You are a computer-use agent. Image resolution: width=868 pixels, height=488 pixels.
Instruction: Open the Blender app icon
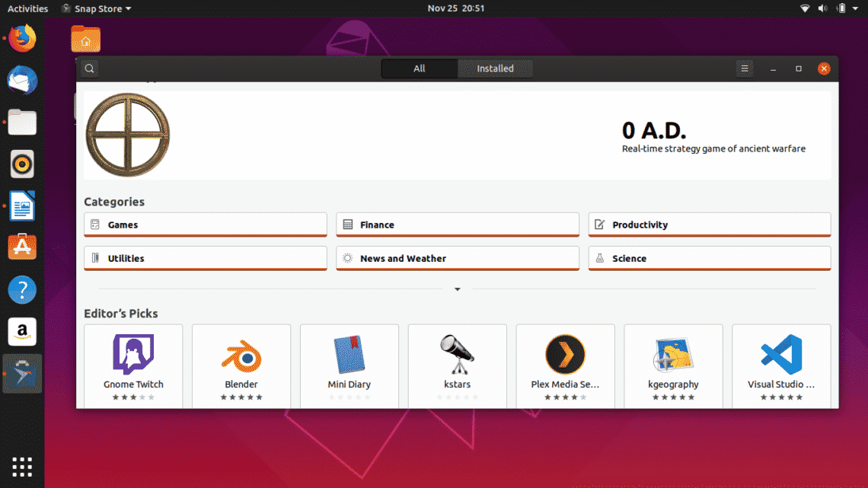(241, 356)
